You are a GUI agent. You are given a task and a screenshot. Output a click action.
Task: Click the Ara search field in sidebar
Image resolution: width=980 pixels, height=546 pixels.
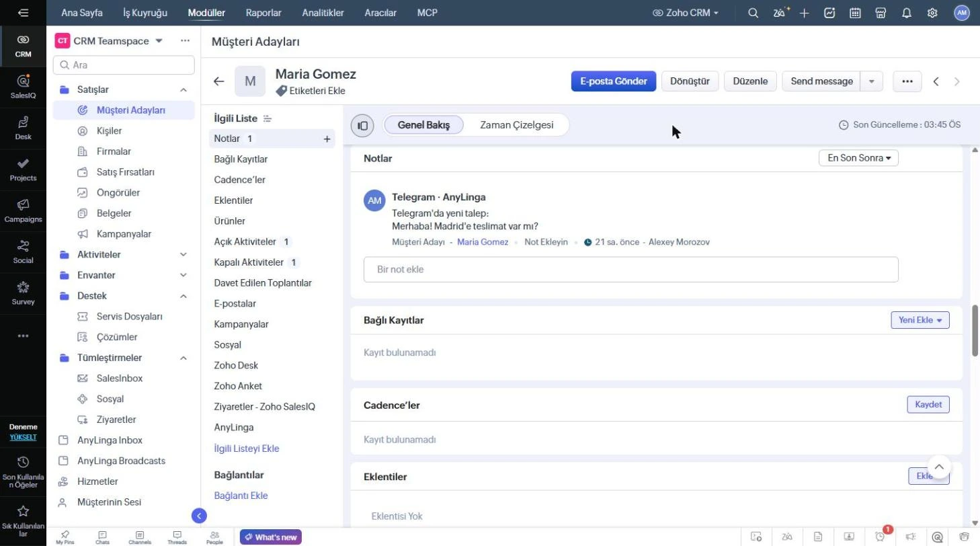tap(124, 65)
